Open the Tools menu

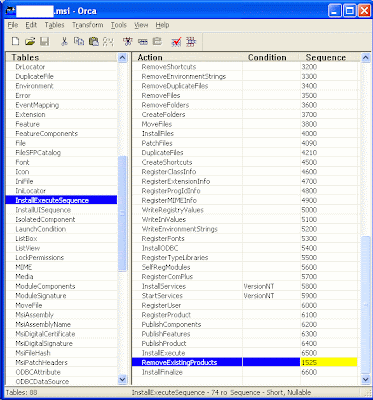119,25
